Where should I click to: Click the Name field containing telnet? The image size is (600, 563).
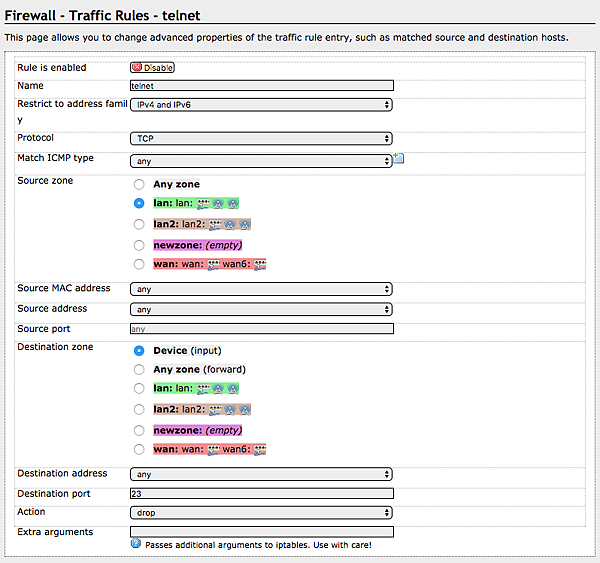261,87
